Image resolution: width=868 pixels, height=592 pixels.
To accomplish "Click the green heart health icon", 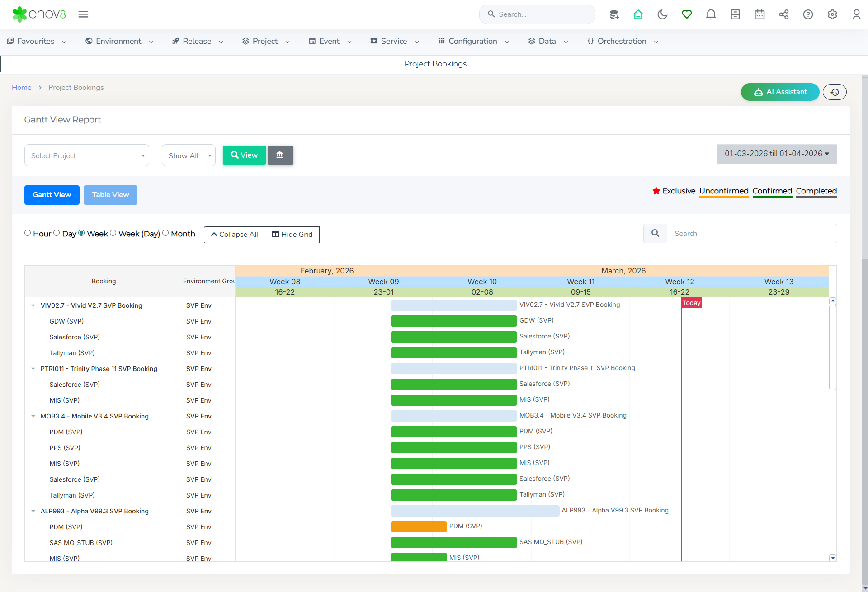I will pos(687,14).
